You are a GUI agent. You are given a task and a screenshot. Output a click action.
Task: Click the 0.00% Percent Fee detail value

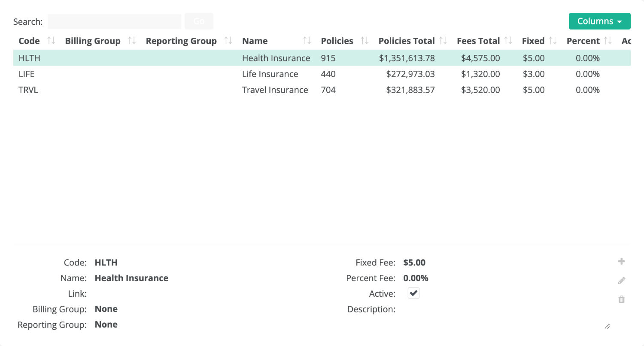click(x=416, y=278)
